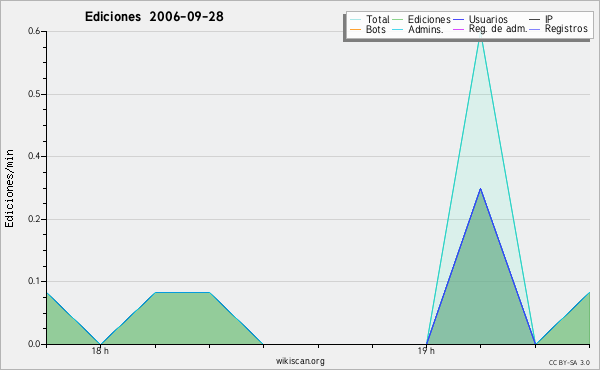Click the 'wikiscan.org' caption
600x370 pixels.
pos(300,361)
